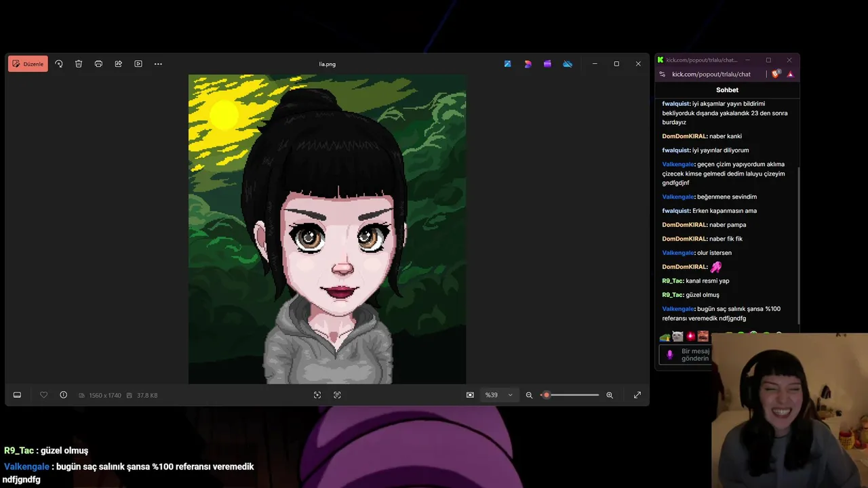The width and height of the screenshot is (868, 488).
Task: Select the face emote fourth in emote row
Action: click(703, 336)
